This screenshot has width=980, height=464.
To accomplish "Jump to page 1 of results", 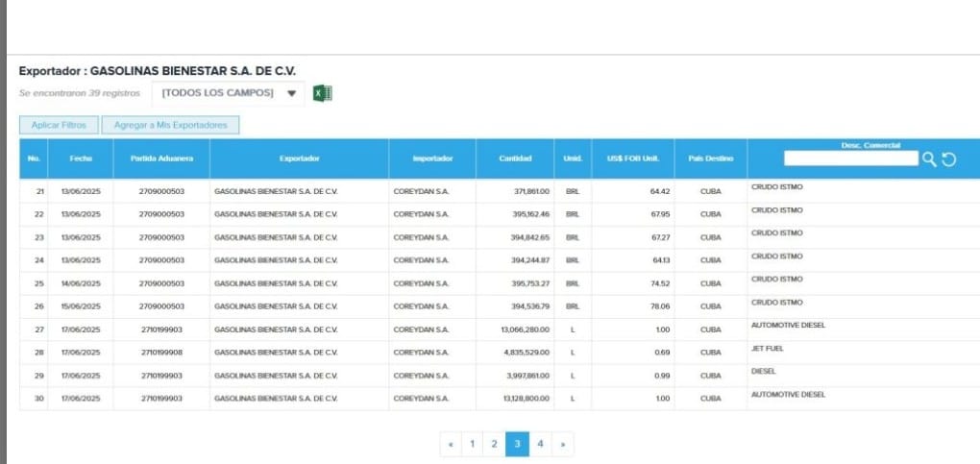I will pos(472,444).
